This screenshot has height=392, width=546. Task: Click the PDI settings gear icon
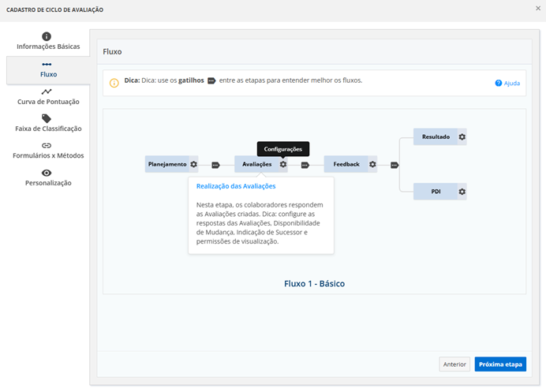462,192
